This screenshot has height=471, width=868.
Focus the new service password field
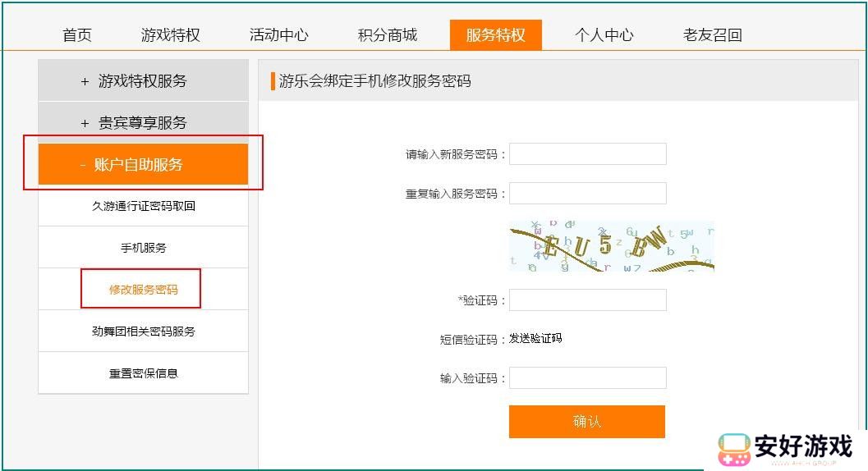pos(587,154)
